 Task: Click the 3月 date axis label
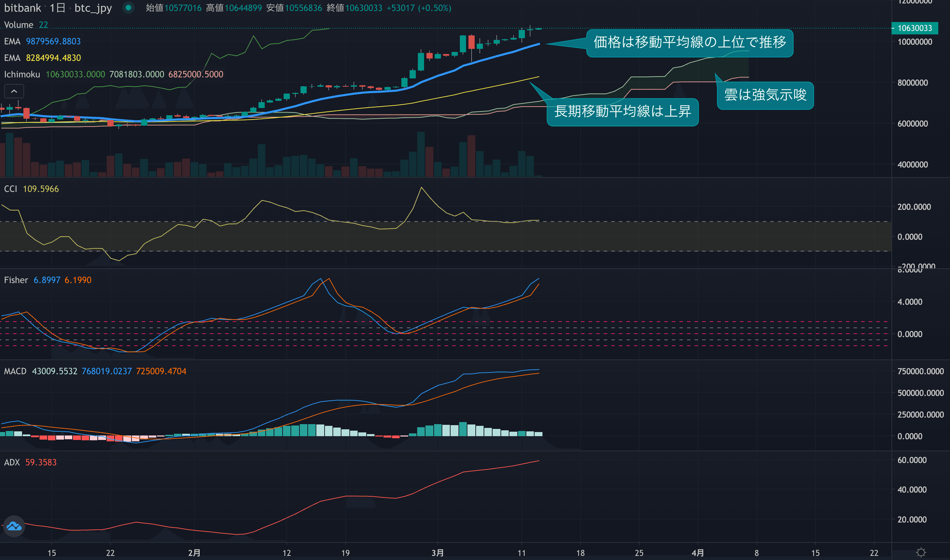coord(437,553)
